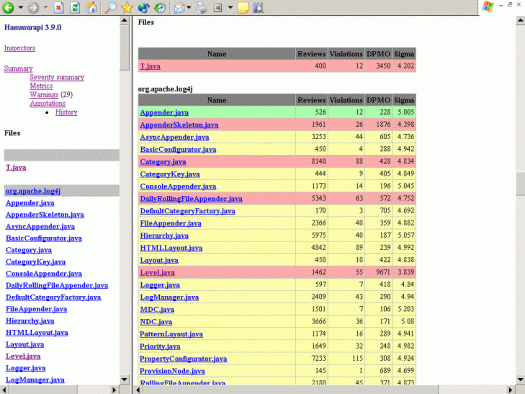Open the Research books icon
Image resolution: width=525 pixels, height=394 pixels.
coord(259,7)
